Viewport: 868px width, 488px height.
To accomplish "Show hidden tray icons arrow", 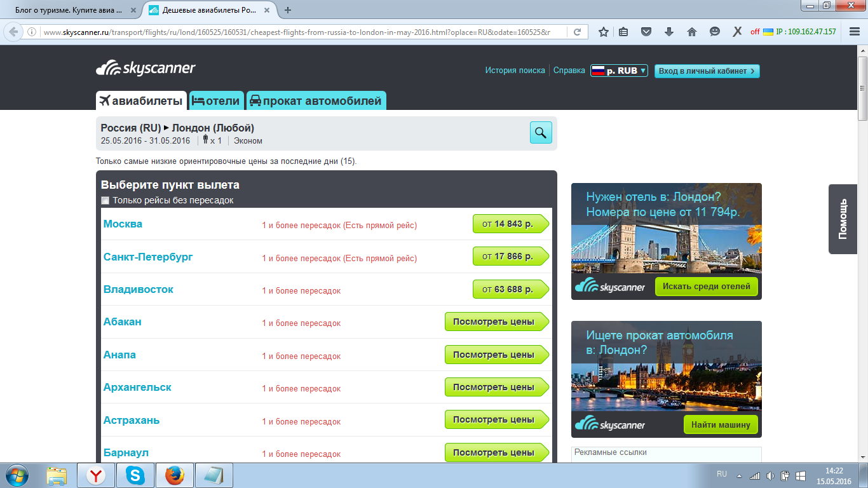I will click(739, 475).
